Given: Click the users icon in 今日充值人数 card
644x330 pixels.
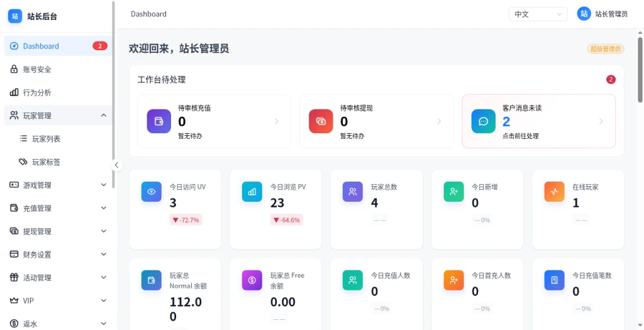Looking at the screenshot, I should point(353,280).
